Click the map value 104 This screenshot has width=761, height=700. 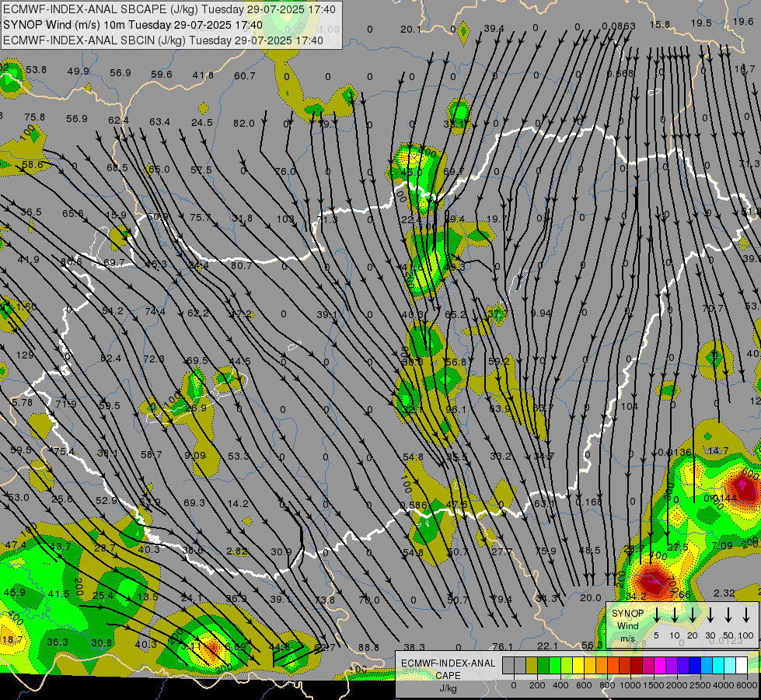click(x=629, y=407)
